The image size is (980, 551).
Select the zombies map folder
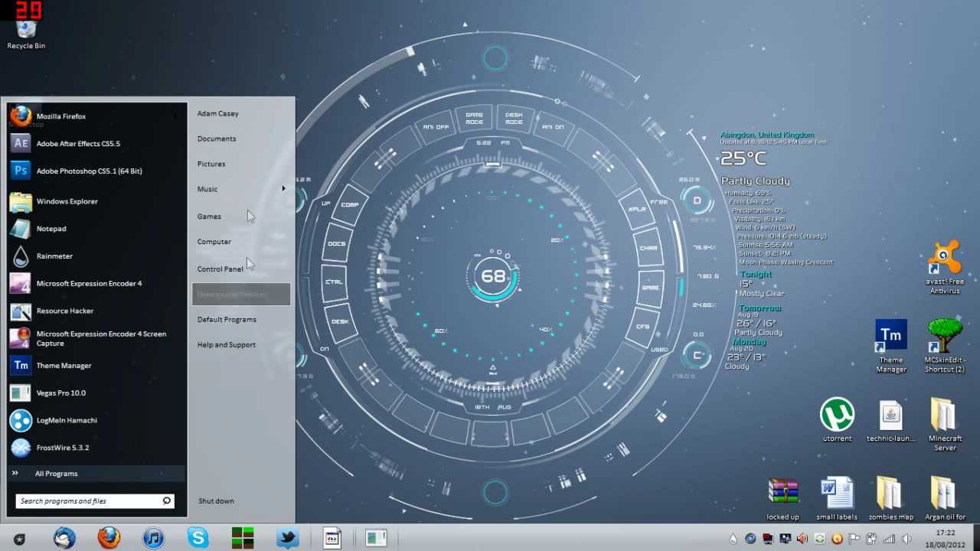coord(890,499)
